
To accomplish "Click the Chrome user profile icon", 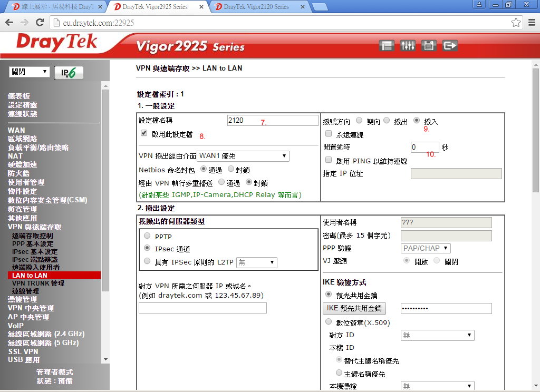I will click(479, 4).
